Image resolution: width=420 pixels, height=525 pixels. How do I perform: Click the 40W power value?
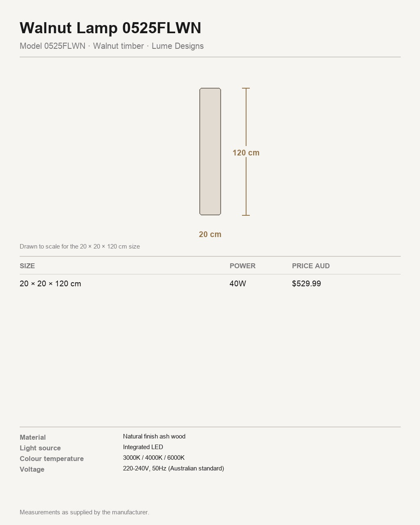tap(238, 283)
